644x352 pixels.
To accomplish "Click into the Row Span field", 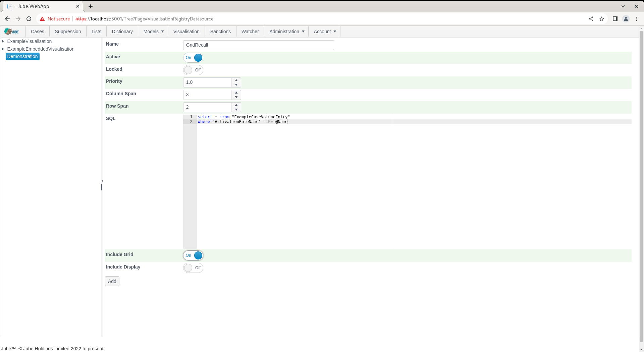I will (x=207, y=107).
